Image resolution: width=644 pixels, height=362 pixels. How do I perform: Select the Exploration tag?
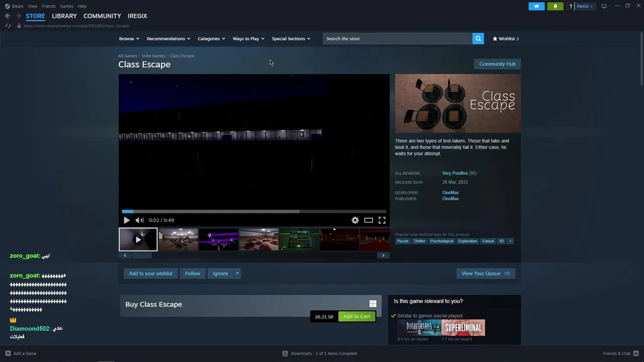[x=467, y=241]
